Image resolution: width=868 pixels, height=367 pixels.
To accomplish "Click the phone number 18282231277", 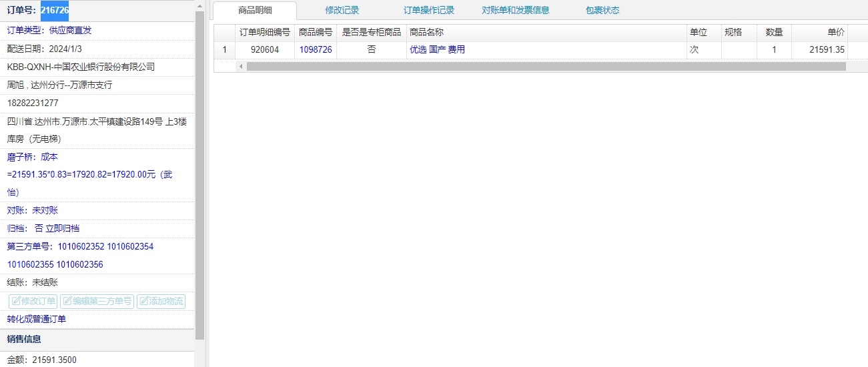I will (33, 103).
